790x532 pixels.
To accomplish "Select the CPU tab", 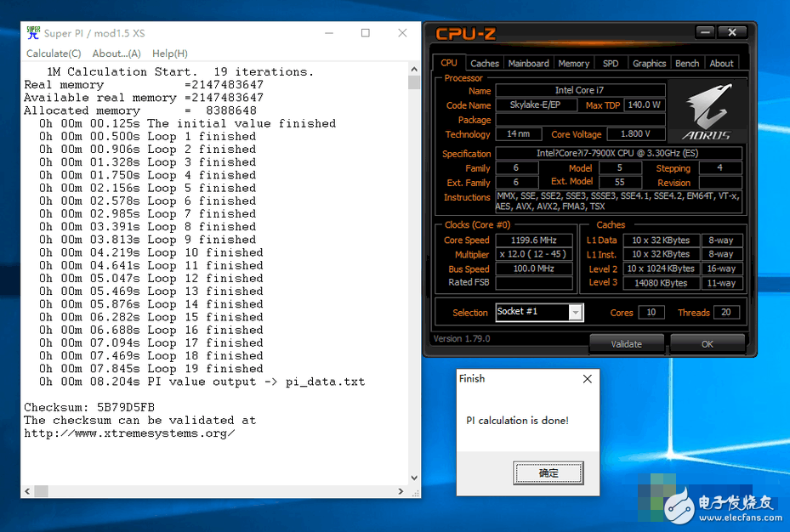I will [x=448, y=62].
